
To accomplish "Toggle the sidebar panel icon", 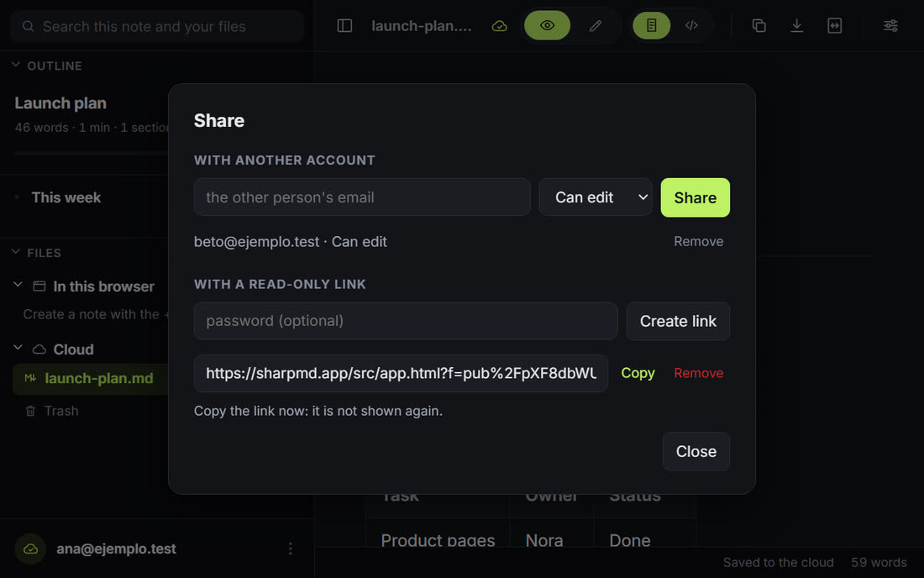I will [x=344, y=26].
